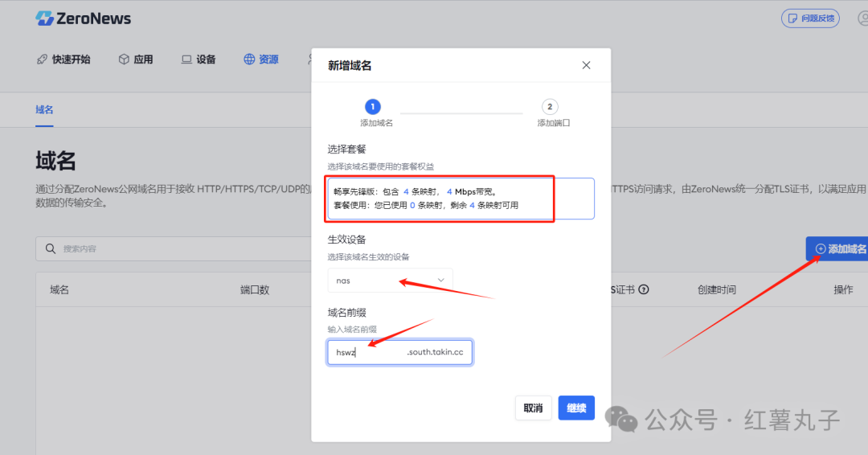Switch to the 域名 tab
This screenshot has height=455, width=868.
click(44, 109)
